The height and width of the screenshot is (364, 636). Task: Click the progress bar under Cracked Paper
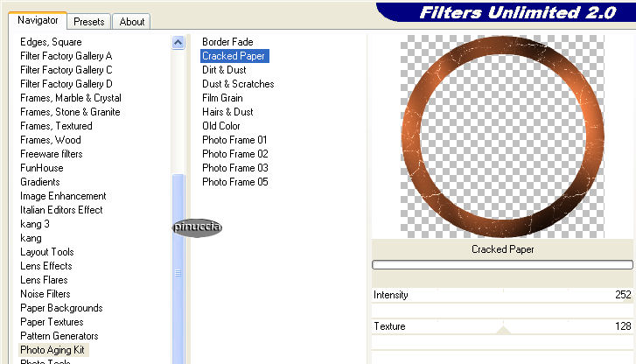coord(502,264)
